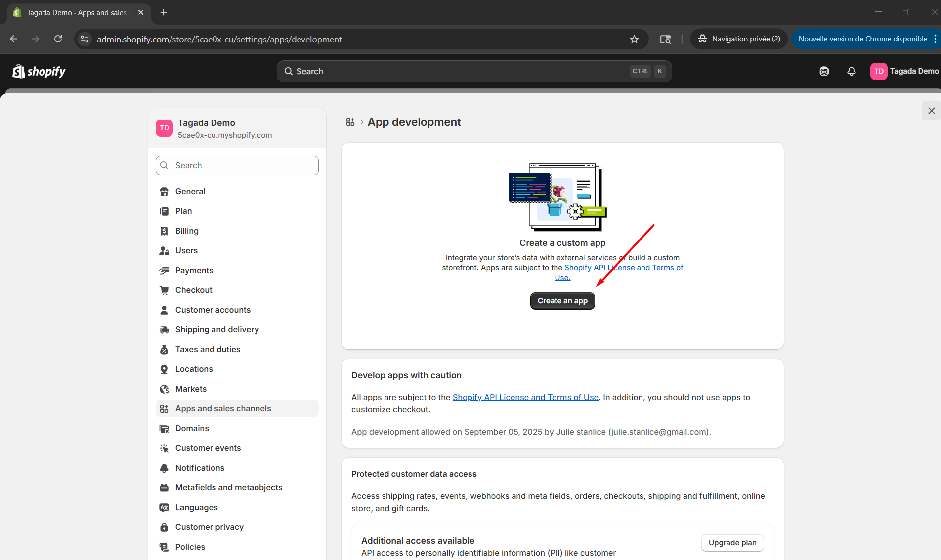Viewport: 941px width, 560px height.
Task: Open API License link under Develop apps
Action: 525,397
